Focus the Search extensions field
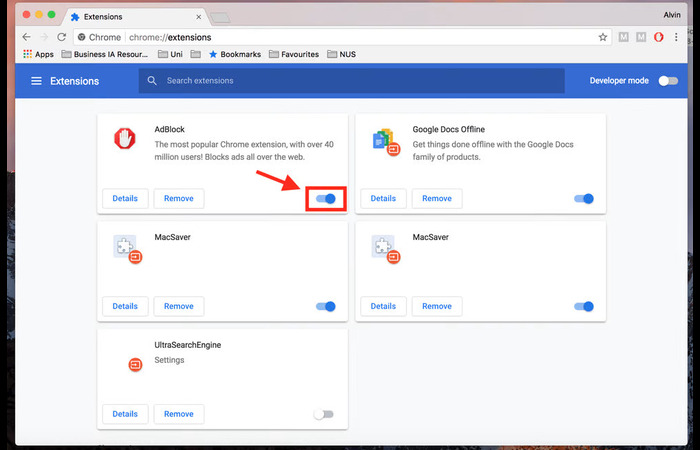The width and height of the screenshot is (700, 450). point(351,81)
